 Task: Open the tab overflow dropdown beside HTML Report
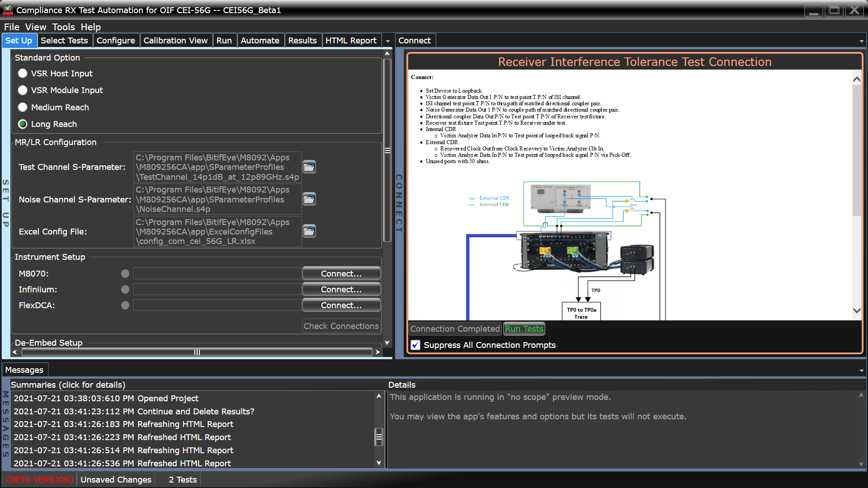pyautogui.click(x=387, y=41)
